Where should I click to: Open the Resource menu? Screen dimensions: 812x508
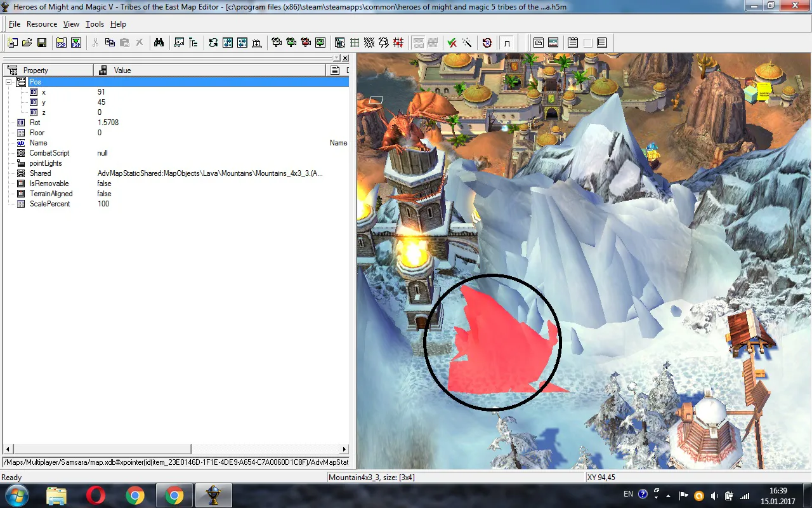click(42, 24)
